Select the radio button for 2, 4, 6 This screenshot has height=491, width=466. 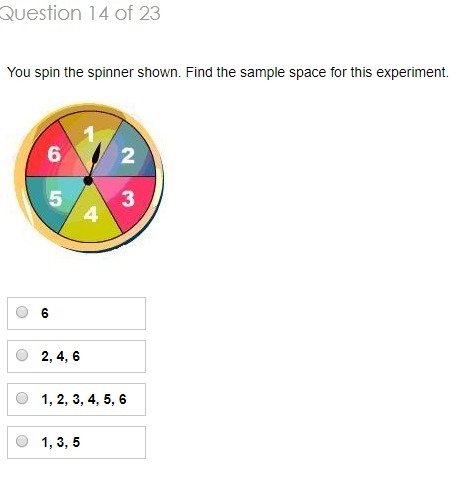coord(22,355)
